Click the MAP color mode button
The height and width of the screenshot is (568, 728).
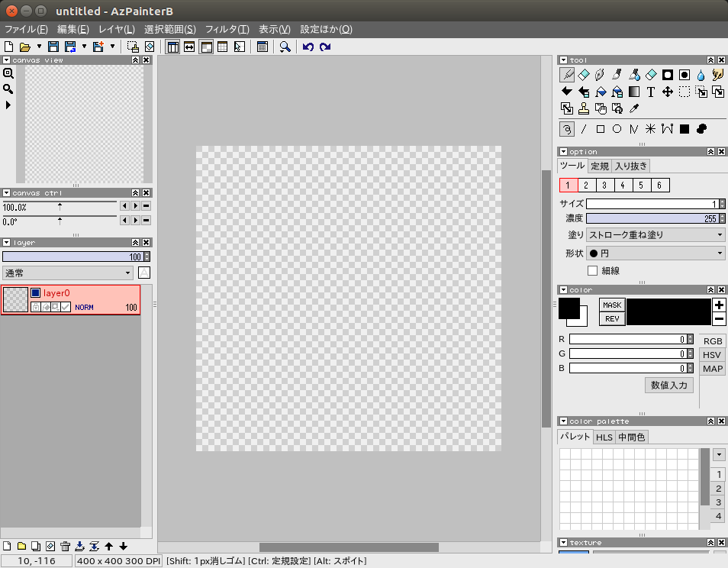pos(712,369)
